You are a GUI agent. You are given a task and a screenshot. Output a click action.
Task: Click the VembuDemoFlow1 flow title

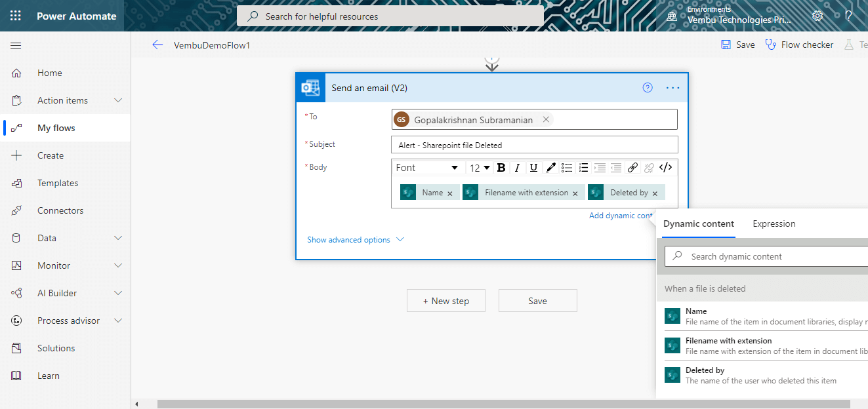(x=212, y=45)
